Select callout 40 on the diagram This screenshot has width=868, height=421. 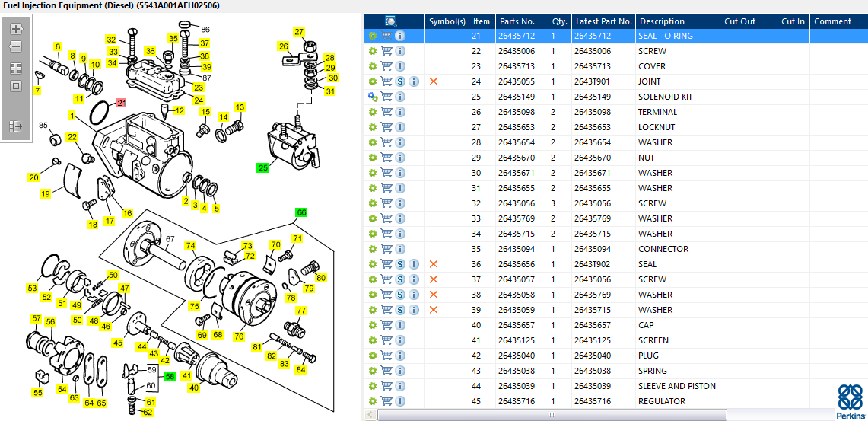click(194, 388)
